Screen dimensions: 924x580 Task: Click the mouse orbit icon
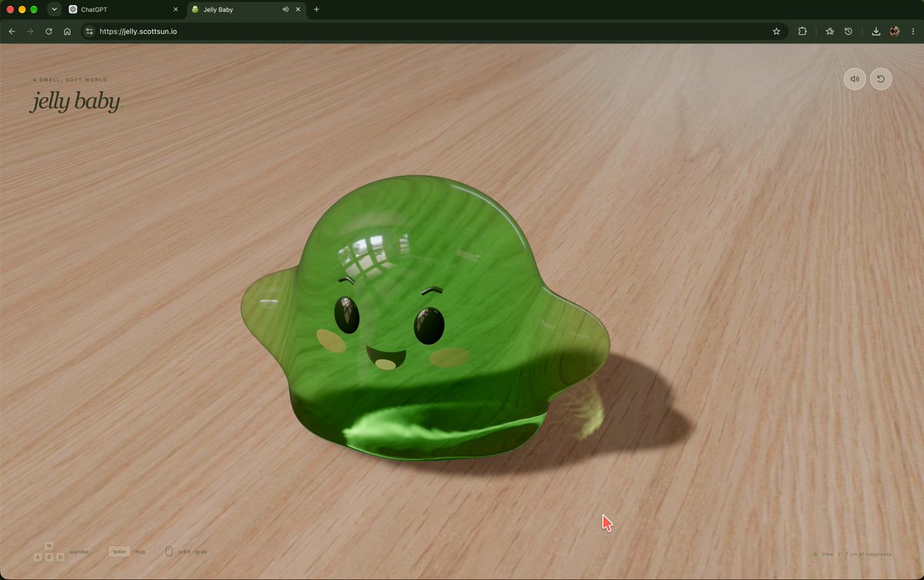pos(169,552)
